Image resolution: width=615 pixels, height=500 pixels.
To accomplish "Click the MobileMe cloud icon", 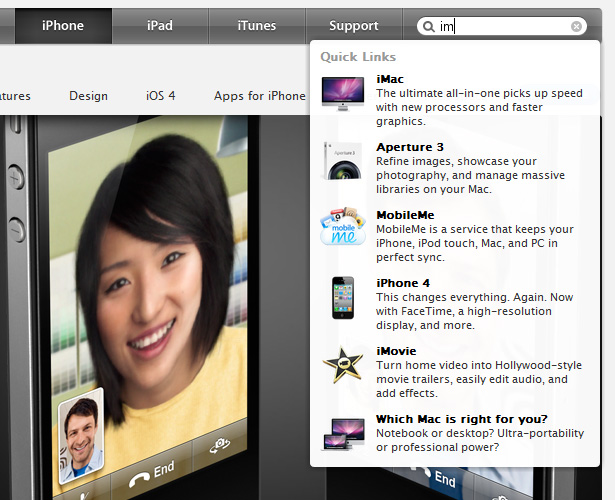I will tap(343, 227).
